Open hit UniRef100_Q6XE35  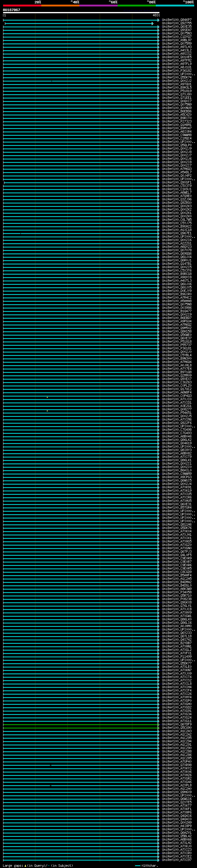click(177, 26)
